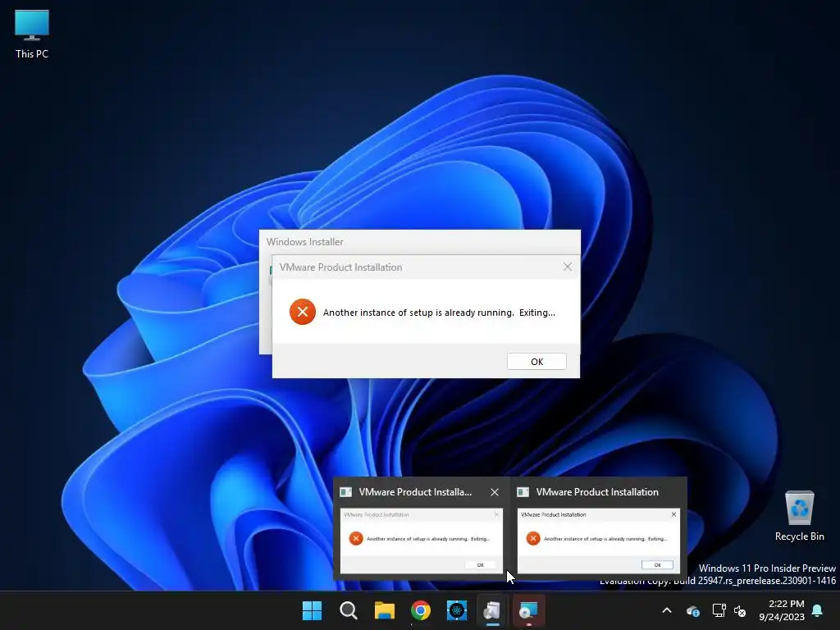
Task: Open the clock showing 2:22 PM
Action: [782, 610]
